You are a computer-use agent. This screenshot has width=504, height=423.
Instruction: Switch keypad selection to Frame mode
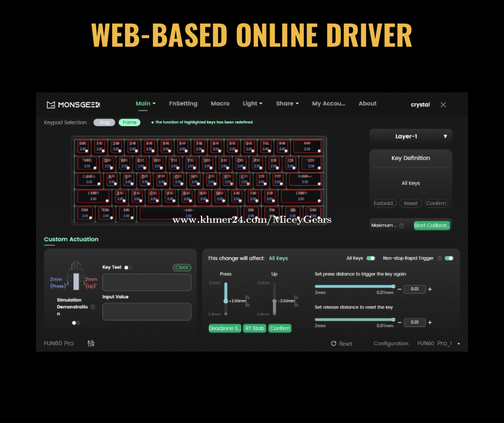130,122
